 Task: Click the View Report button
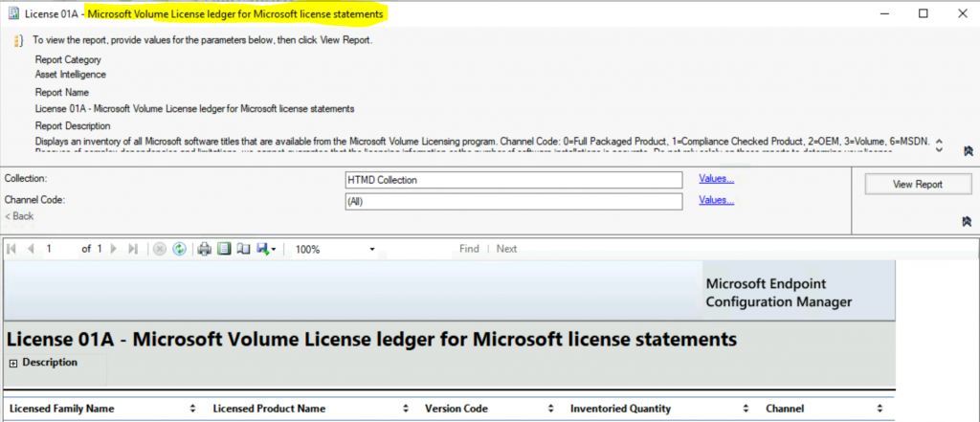pos(918,185)
